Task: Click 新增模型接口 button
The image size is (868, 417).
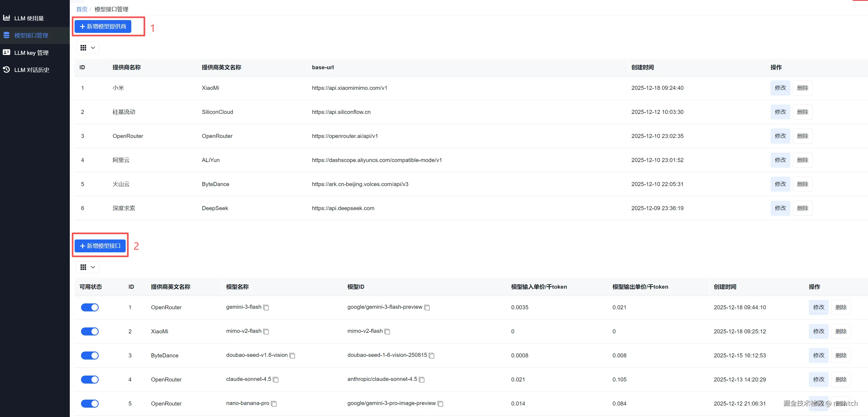Action: coord(100,246)
